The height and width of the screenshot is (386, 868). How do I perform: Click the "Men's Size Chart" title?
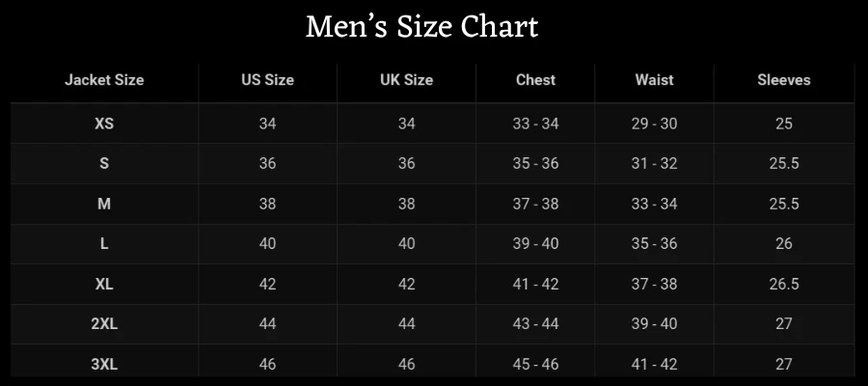[421, 27]
